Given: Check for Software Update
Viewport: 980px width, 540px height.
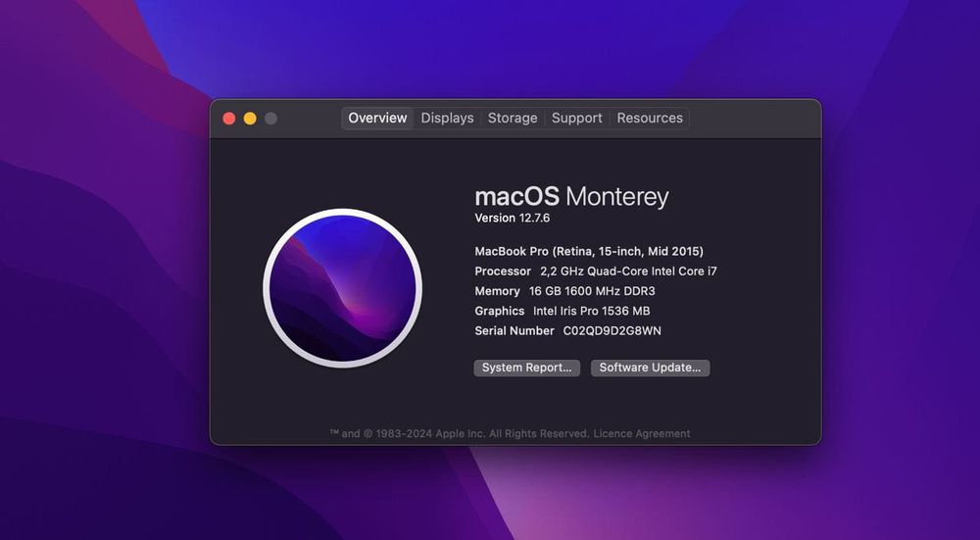Looking at the screenshot, I should tap(650, 368).
